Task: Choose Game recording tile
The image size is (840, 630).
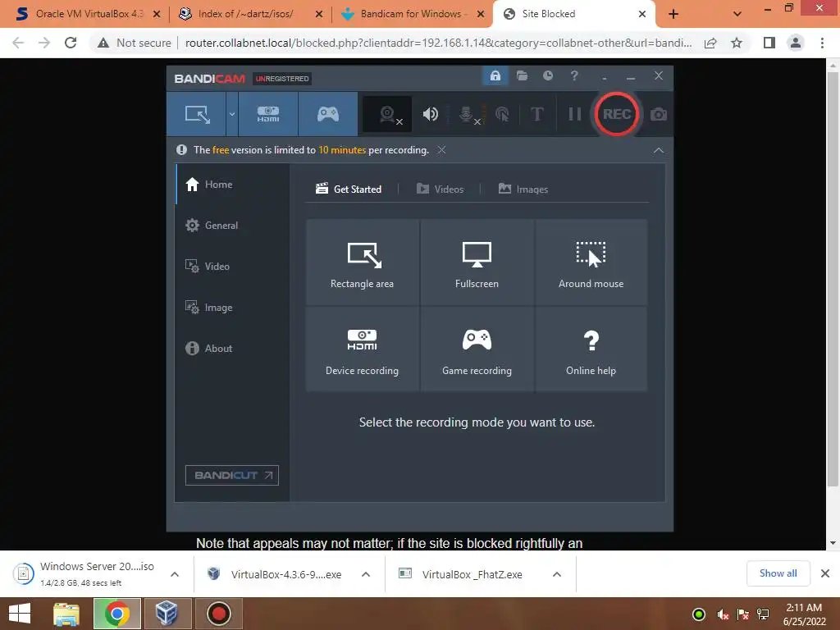Action: 477,349
